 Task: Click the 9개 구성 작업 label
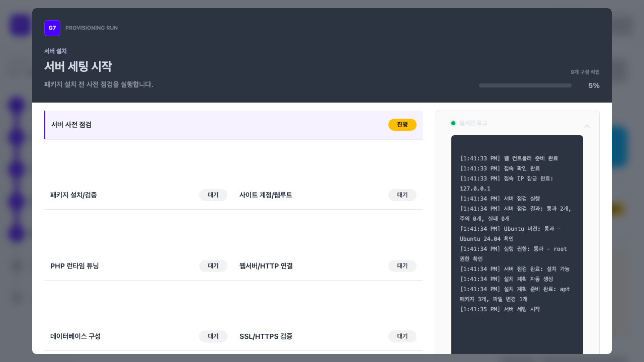click(585, 72)
